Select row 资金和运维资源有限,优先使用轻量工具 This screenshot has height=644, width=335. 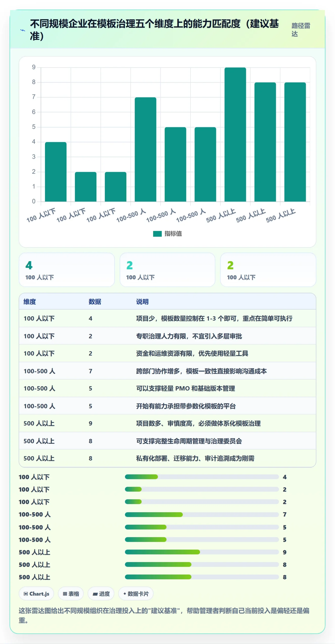click(167, 353)
